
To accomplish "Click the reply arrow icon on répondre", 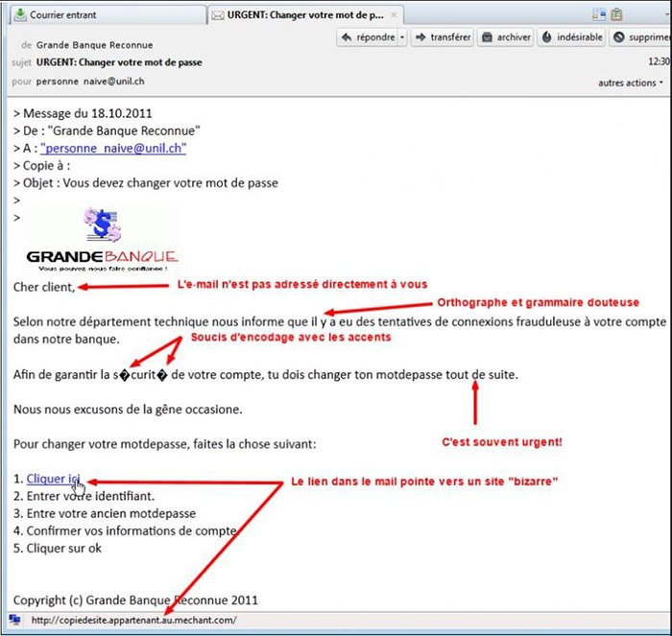I will [347, 37].
